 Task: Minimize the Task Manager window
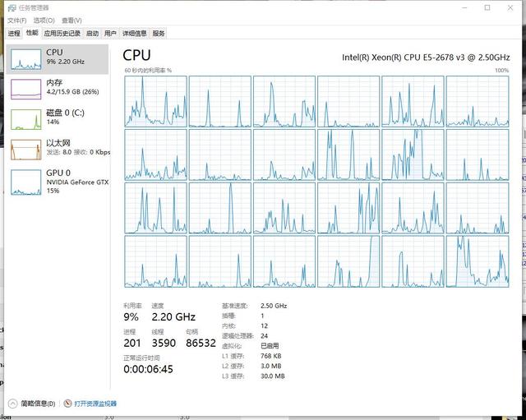click(x=464, y=7)
